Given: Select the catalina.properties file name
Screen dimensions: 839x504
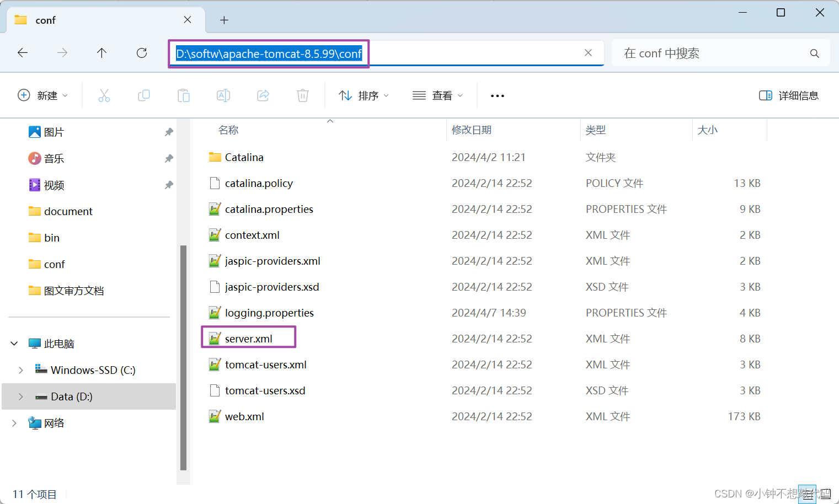Looking at the screenshot, I should click(269, 209).
